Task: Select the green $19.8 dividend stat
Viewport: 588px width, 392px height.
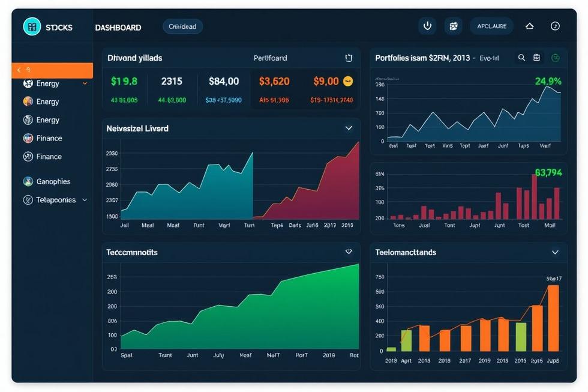Action: point(124,81)
